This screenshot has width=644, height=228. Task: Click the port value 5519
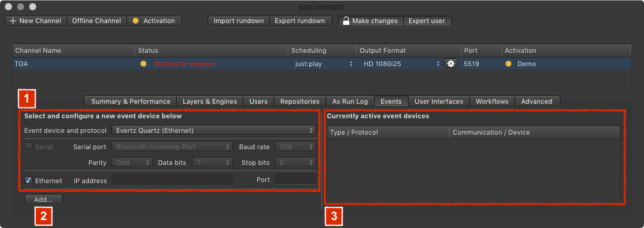point(471,64)
